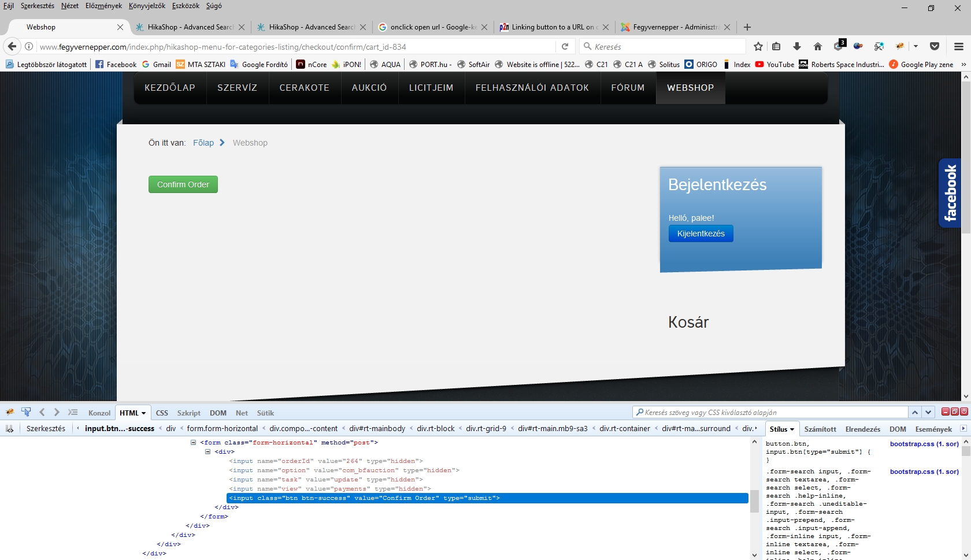
Task: Open a new browser tab
Action: point(747,27)
